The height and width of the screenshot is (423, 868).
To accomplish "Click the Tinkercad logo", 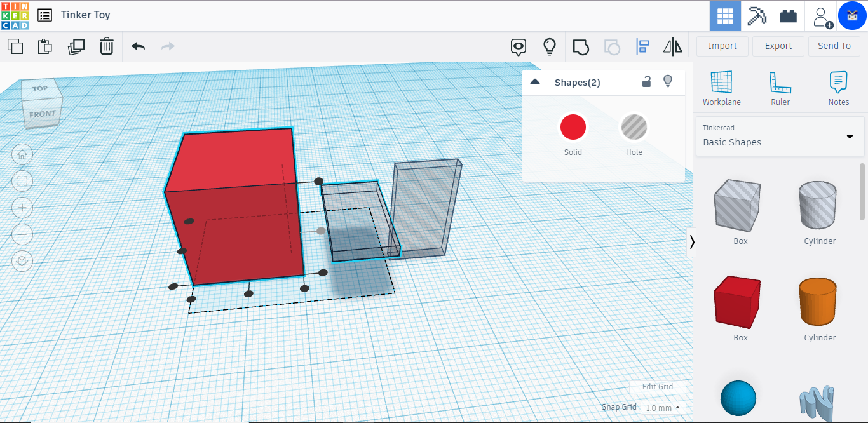I will click(x=15, y=15).
